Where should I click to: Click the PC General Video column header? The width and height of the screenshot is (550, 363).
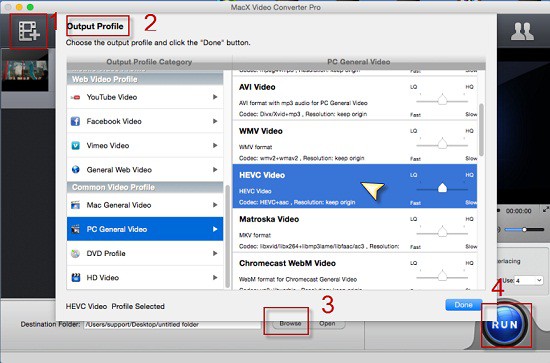pyautogui.click(x=359, y=62)
